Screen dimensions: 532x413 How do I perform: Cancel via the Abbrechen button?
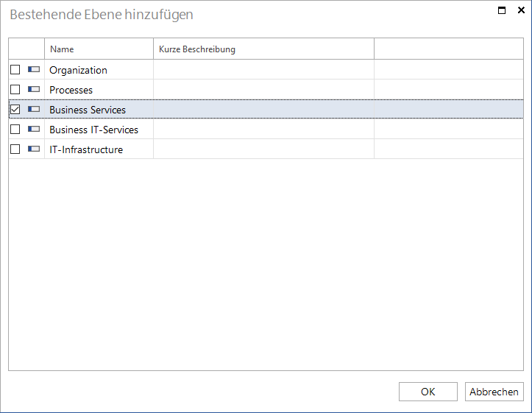coord(494,392)
